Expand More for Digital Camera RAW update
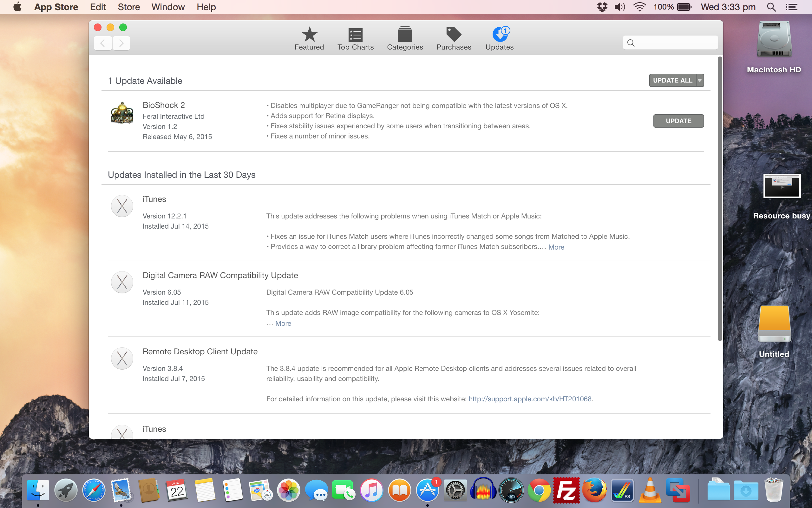 point(283,323)
